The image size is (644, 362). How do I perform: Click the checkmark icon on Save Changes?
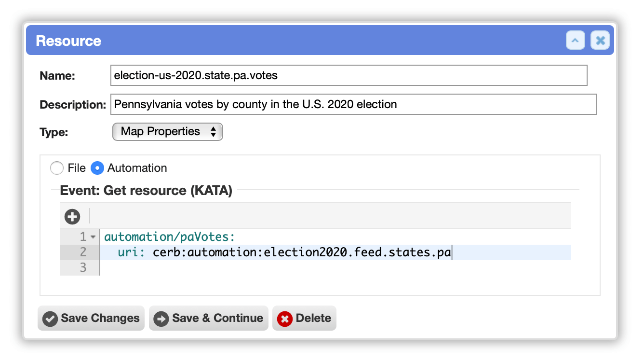pyautogui.click(x=50, y=319)
